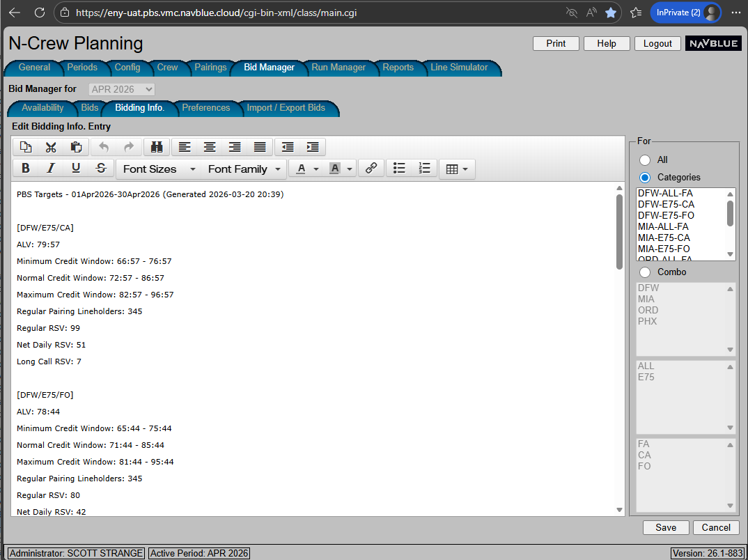The image size is (748, 560).
Task: Select MIA-ALL-FA in categories list
Action: [663, 226]
